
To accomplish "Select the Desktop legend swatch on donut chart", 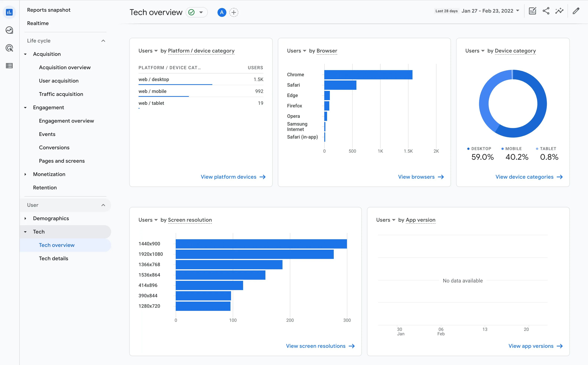I will coord(468,148).
